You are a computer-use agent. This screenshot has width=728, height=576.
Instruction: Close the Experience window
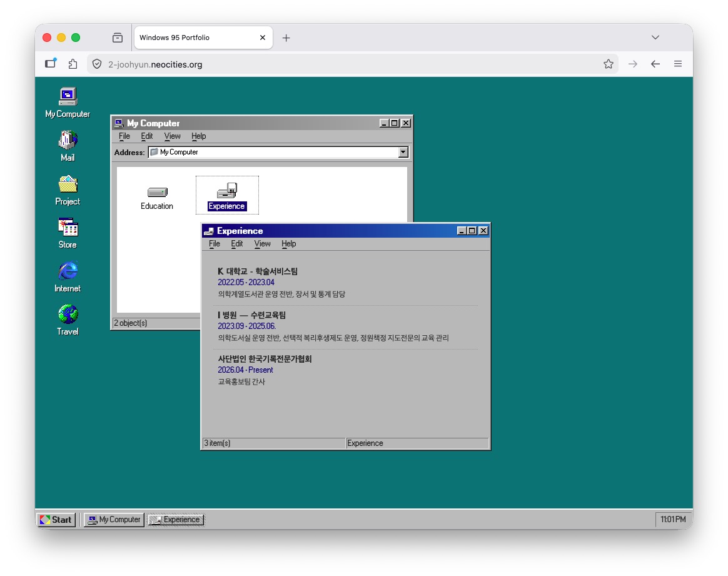coord(483,231)
